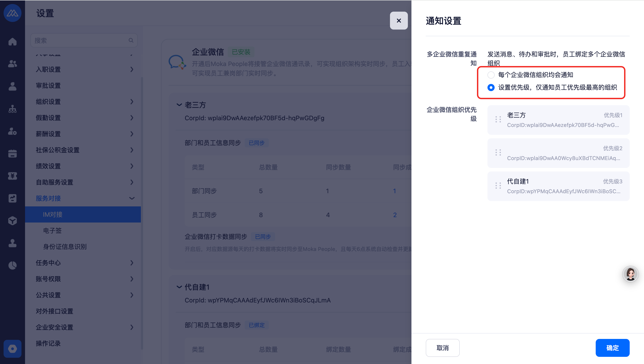Click the 搜索 settings search field
644x364 pixels.
click(x=80, y=40)
